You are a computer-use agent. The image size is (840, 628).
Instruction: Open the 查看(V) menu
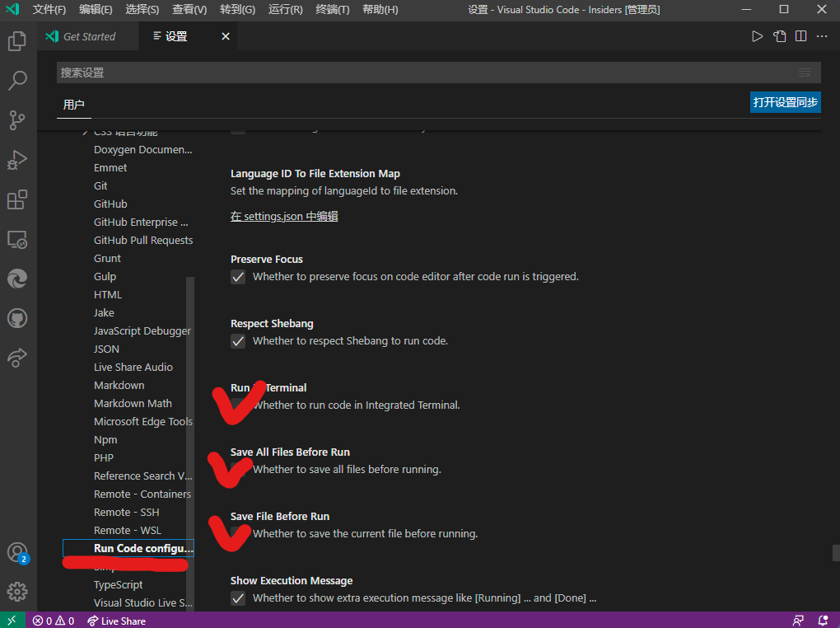pyautogui.click(x=189, y=10)
